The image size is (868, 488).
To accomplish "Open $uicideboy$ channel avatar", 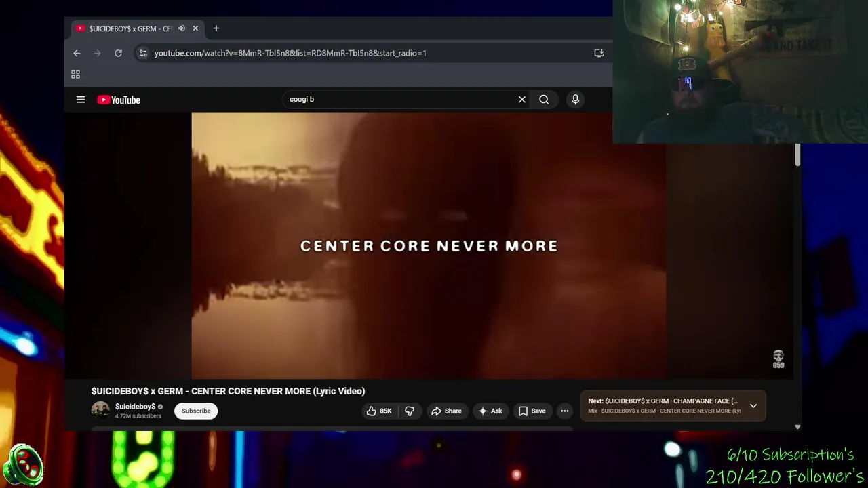I will (x=100, y=411).
